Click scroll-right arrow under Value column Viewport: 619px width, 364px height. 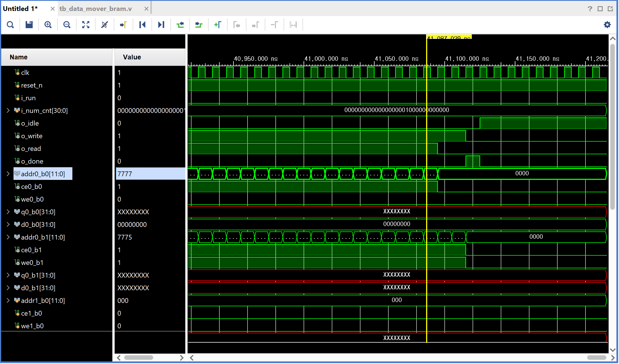pos(182,358)
